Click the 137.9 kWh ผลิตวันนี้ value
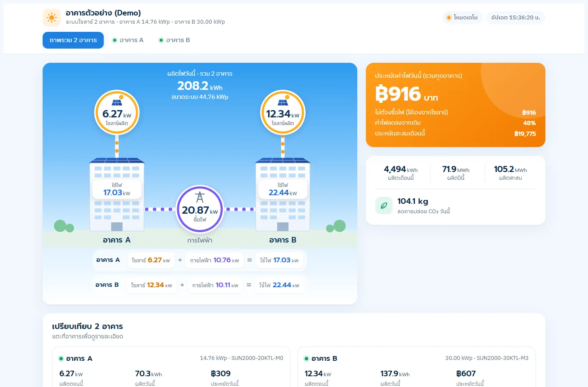 point(395,374)
